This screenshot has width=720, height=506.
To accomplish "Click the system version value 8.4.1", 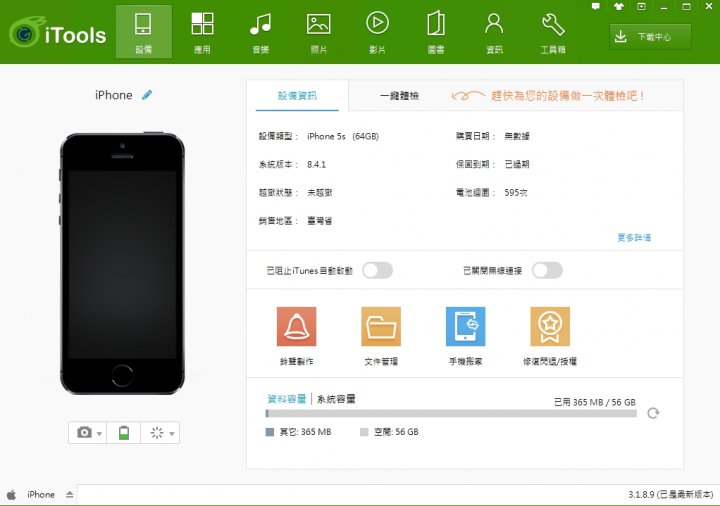I will click(x=316, y=164).
